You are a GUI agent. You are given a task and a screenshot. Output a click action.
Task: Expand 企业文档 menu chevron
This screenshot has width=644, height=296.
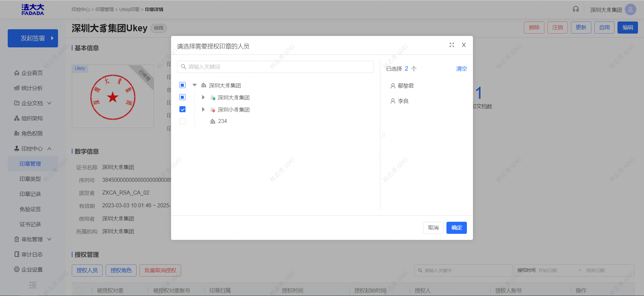coord(49,103)
